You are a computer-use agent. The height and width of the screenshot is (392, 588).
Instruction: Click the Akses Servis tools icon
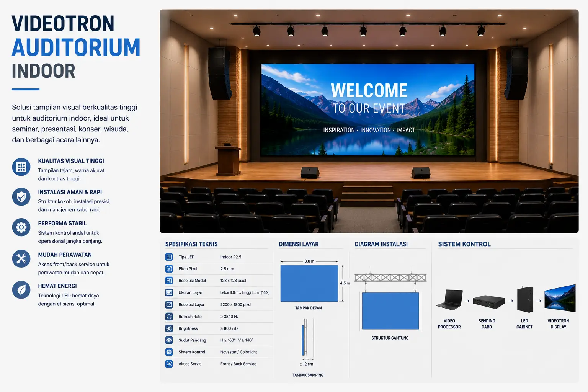pos(169,364)
